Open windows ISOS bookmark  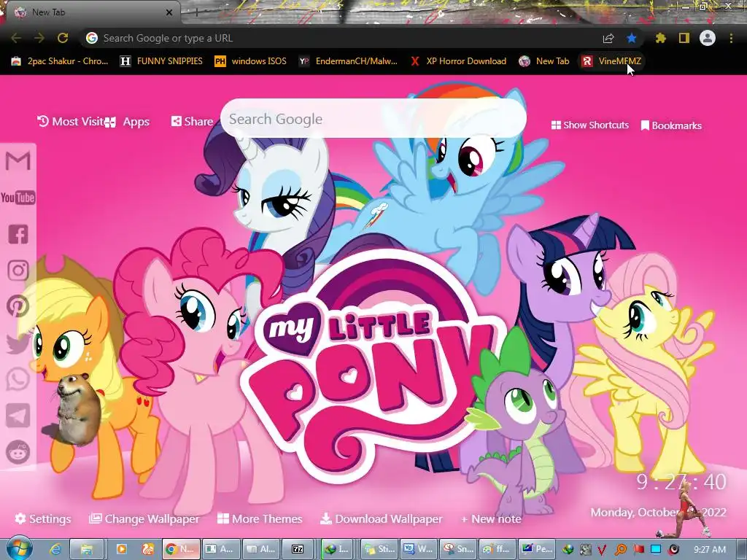pos(251,61)
